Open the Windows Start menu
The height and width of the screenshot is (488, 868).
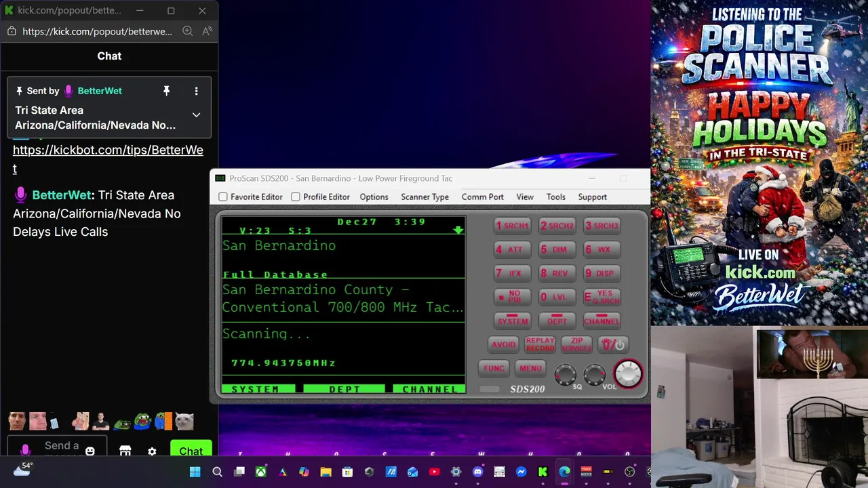[195, 472]
